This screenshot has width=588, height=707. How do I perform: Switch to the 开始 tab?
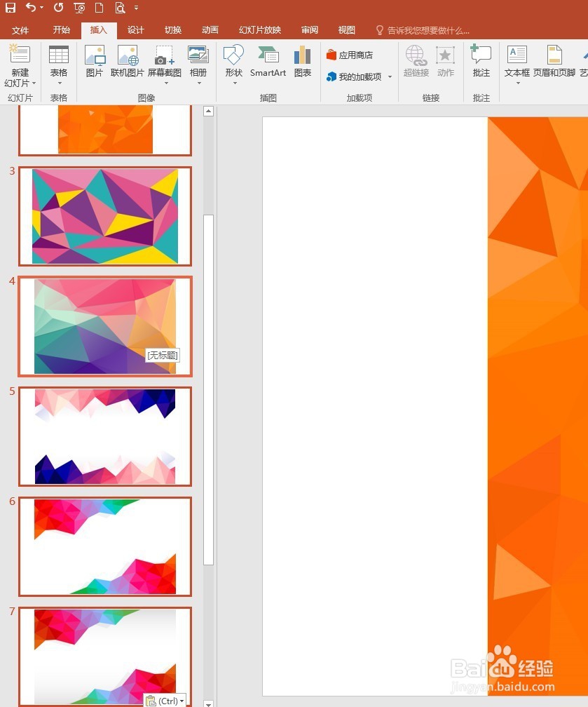[61, 29]
